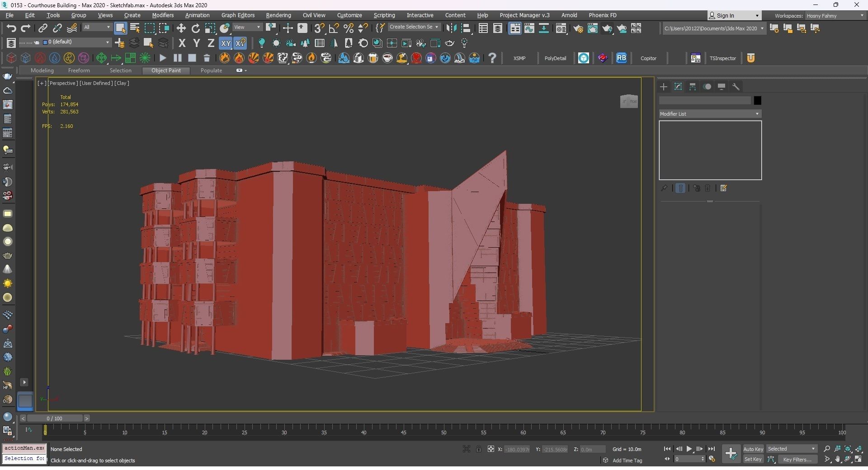Open the Create tab in command panel

pyautogui.click(x=664, y=87)
